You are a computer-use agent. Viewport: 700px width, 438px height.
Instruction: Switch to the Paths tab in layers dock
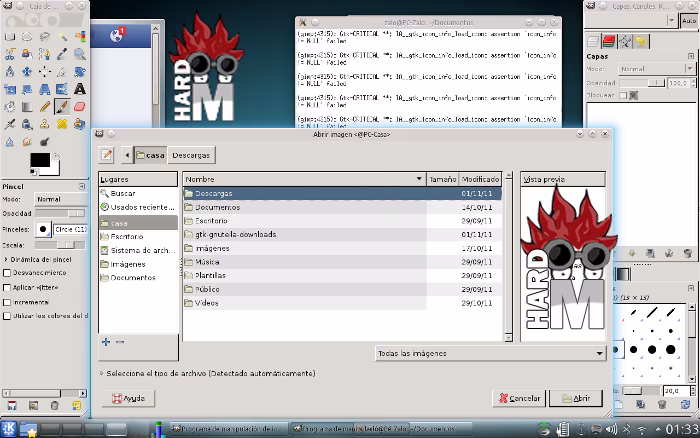click(x=625, y=42)
